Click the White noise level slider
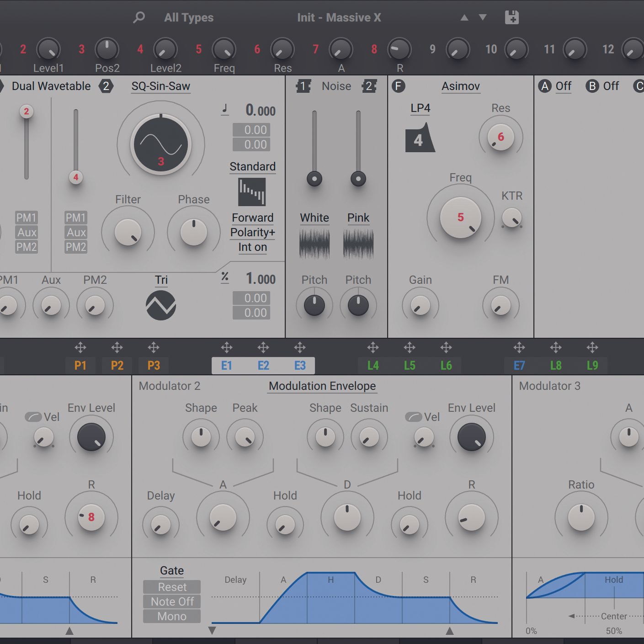 point(314,178)
